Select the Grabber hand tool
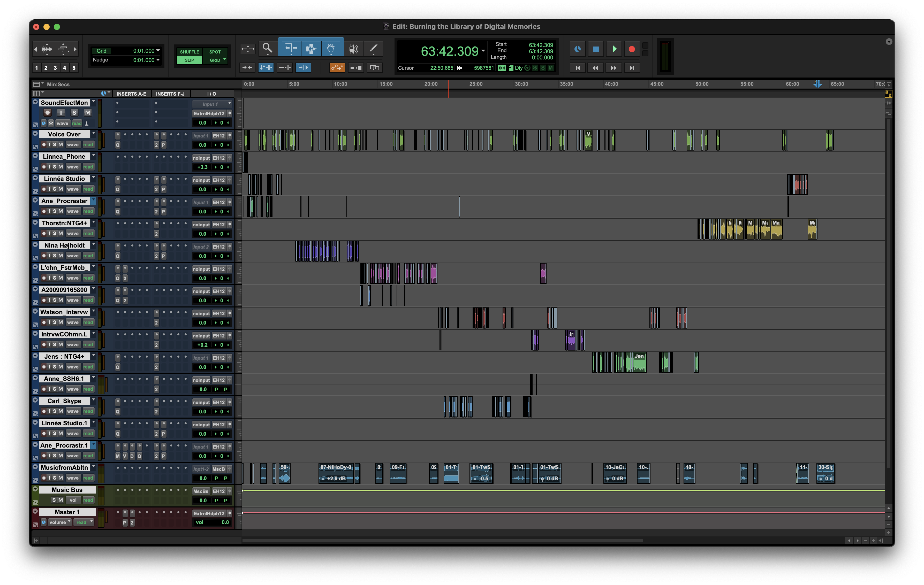The width and height of the screenshot is (924, 585). click(331, 48)
